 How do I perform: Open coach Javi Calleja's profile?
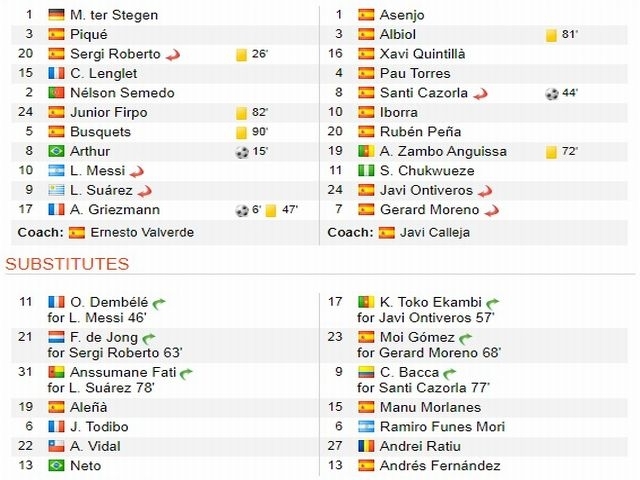coord(435,232)
